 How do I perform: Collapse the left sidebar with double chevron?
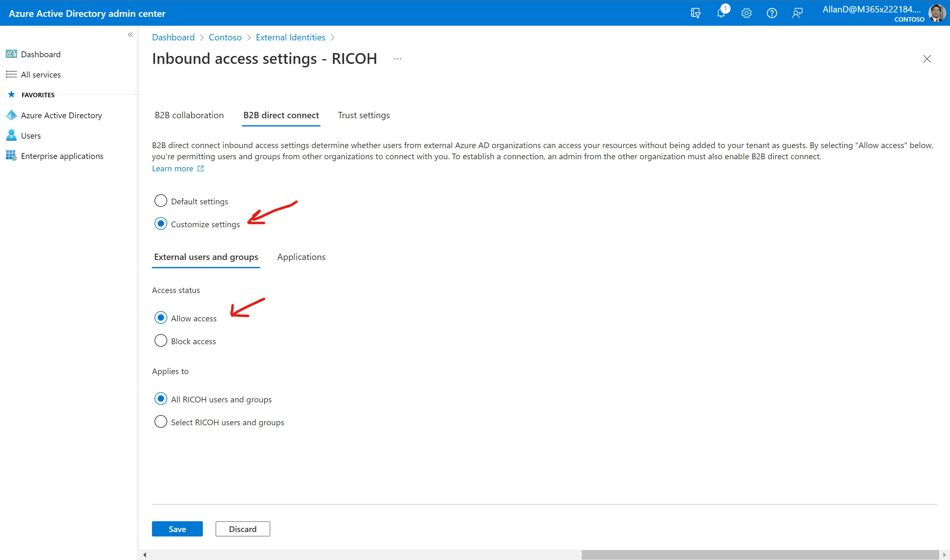point(130,35)
